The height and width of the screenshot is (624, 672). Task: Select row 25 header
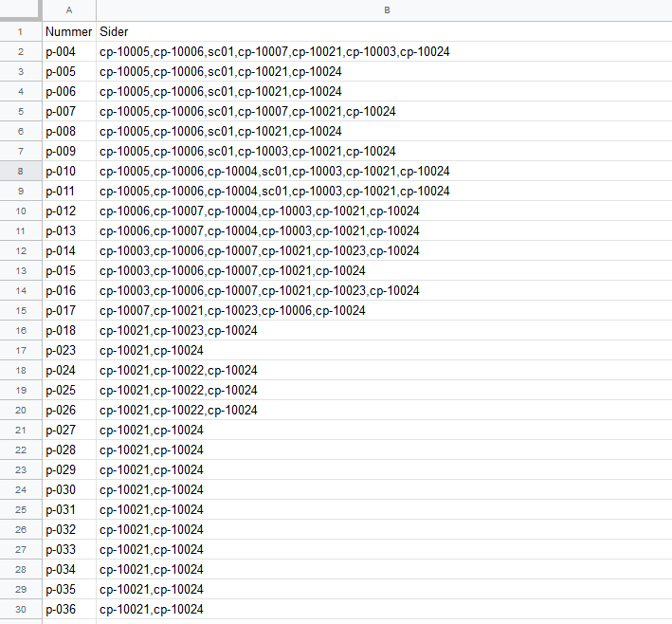click(x=21, y=509)
